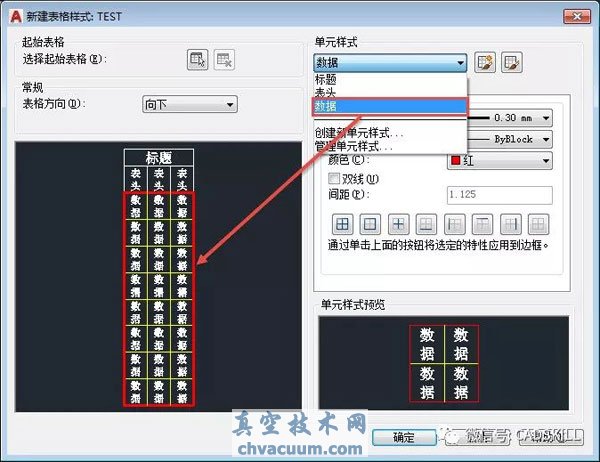Apply properties to bottom border
This screenshot has height=462, width=600.
[426, 224]
